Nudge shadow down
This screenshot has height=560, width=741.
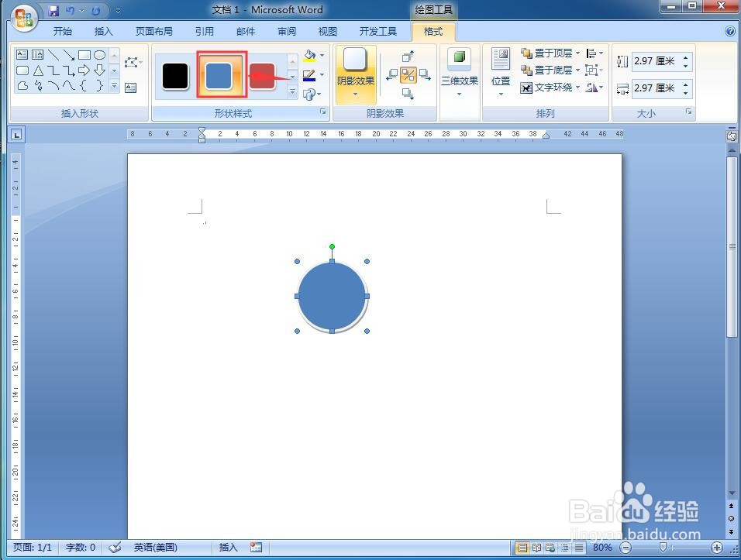(x=408, y=93)
